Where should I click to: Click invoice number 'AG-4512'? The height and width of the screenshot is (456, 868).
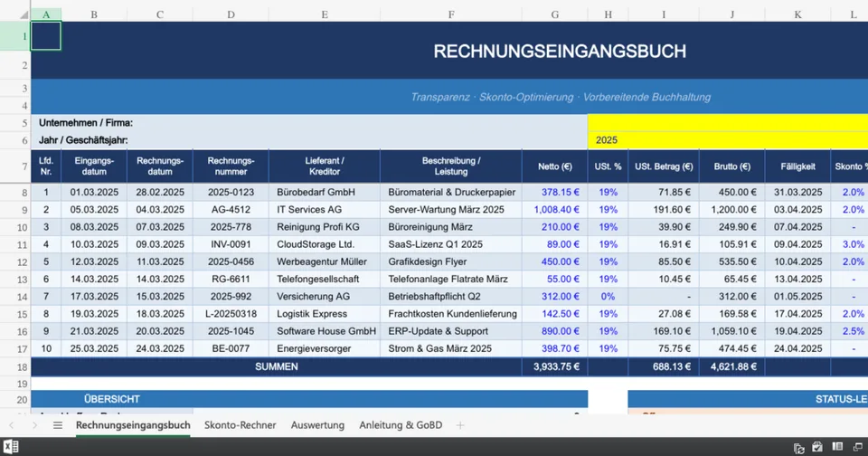[231, 209]
